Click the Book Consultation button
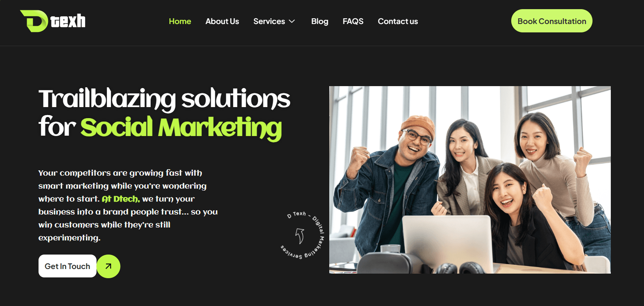This screenshot has width=644, height=306. click(552, 21)
